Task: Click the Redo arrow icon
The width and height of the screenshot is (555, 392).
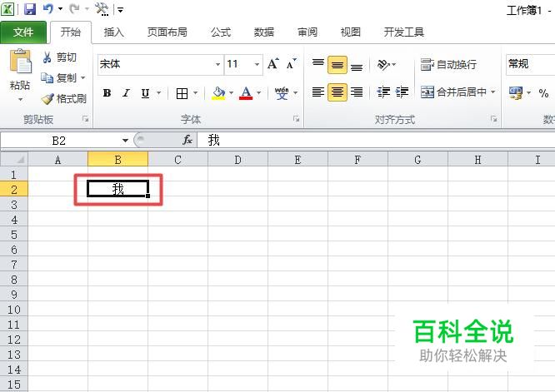Action: pos(74,9)
